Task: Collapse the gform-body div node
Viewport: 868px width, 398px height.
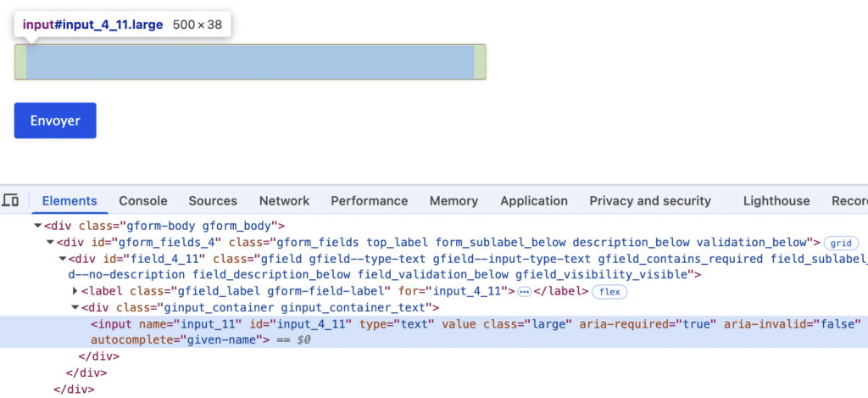Action: [x=37, y=226]
